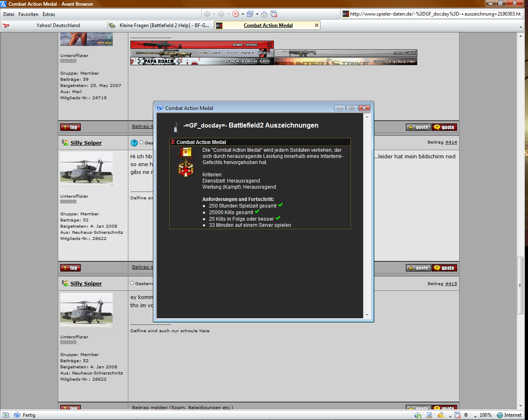The image size is (528, 420).
Task: Click the popup vertical scrollbar down arrow
Action: click(367, 315)
